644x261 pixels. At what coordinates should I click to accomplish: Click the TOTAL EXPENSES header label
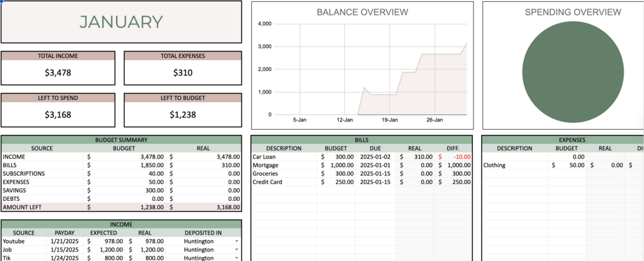tap(183, 56)
